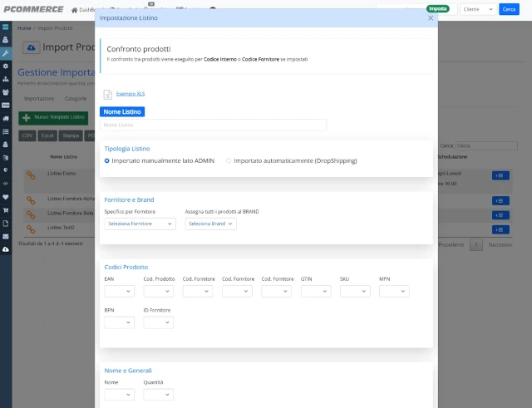The width and height of the screenshot is (532, 408).
Task: Open the heart wishlist sidebar icon
Action: tap(6, 197)
